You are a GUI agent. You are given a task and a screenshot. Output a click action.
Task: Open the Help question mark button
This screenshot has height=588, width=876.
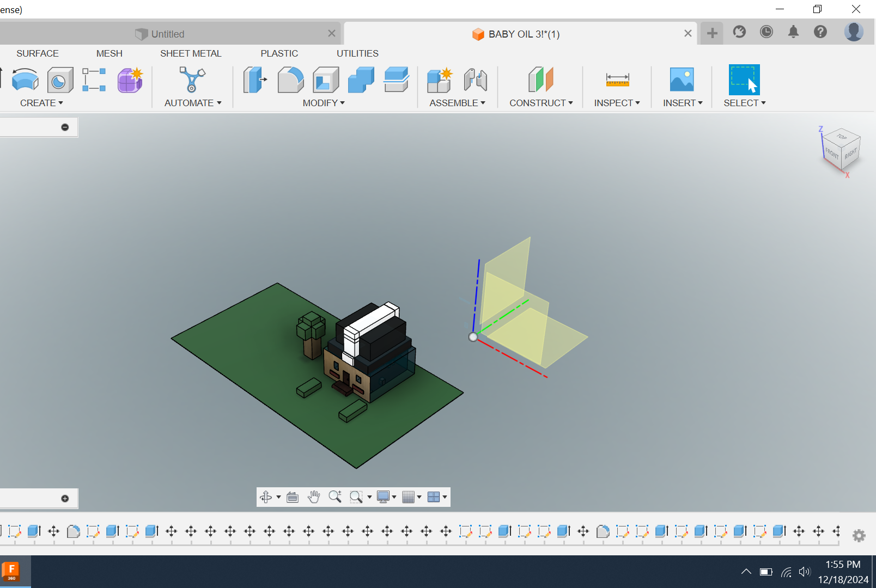820,32
